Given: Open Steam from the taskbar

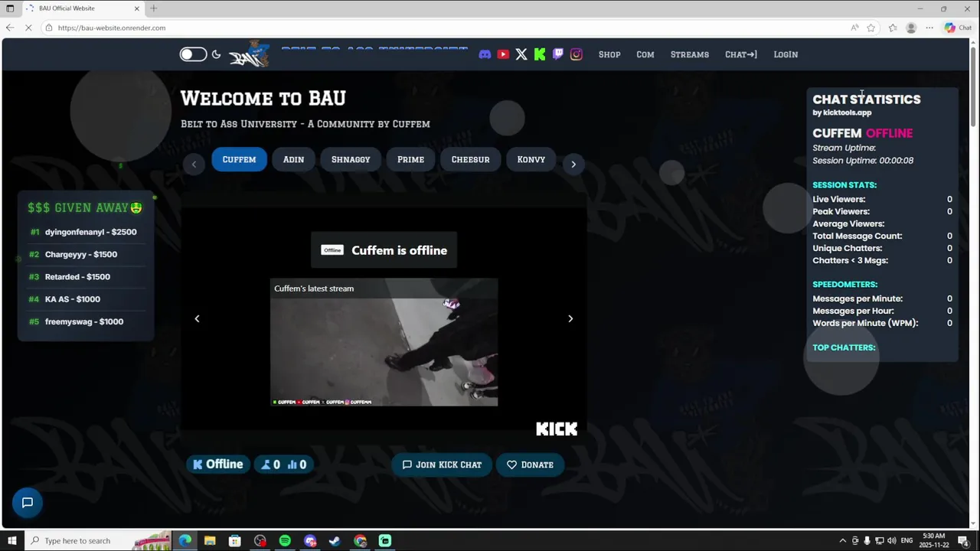Looking at the screenshot, I should click(335, 541).
